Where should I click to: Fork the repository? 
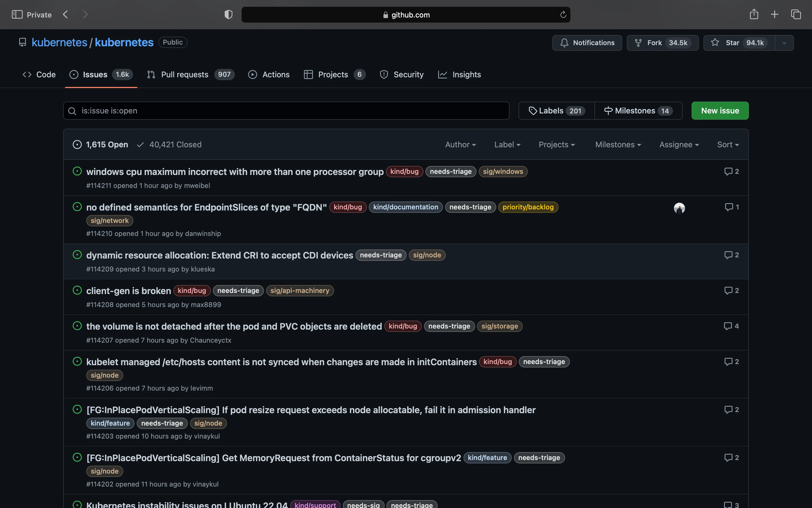pyautogui.click(x=662, y=43)
